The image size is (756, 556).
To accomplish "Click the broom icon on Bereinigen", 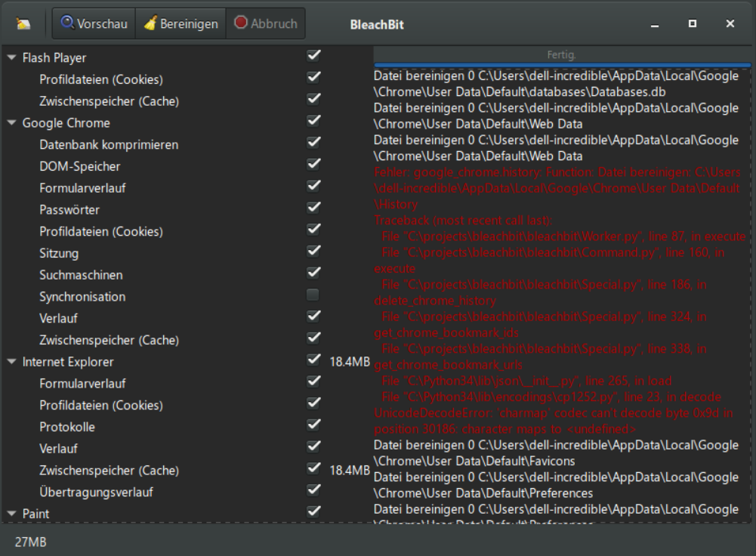I will [150, 23].
